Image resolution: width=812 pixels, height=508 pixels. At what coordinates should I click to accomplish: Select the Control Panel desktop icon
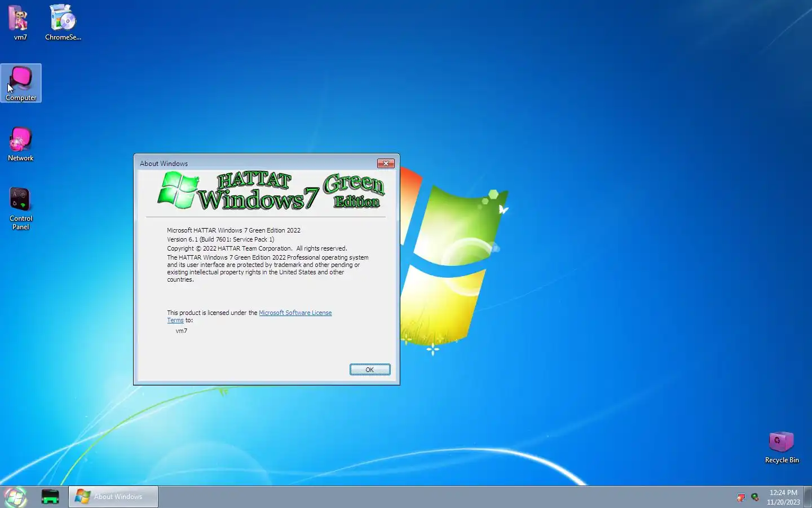coord(21,208)
